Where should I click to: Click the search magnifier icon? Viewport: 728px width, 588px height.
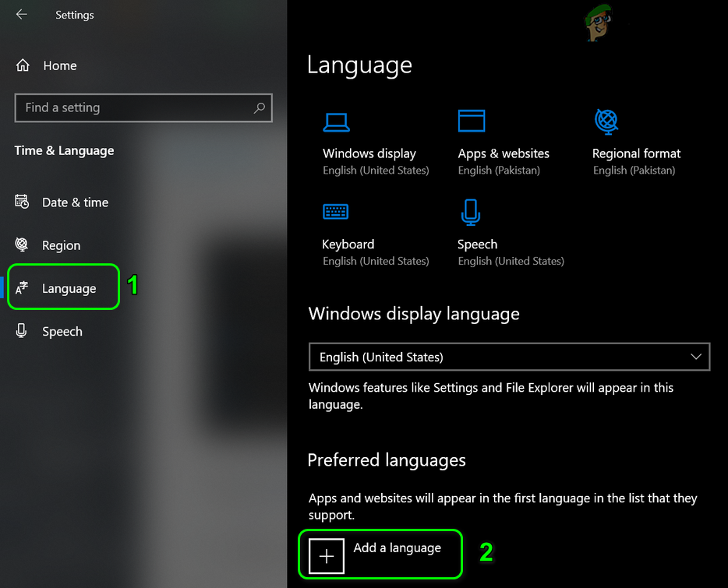tap(259, 107)
